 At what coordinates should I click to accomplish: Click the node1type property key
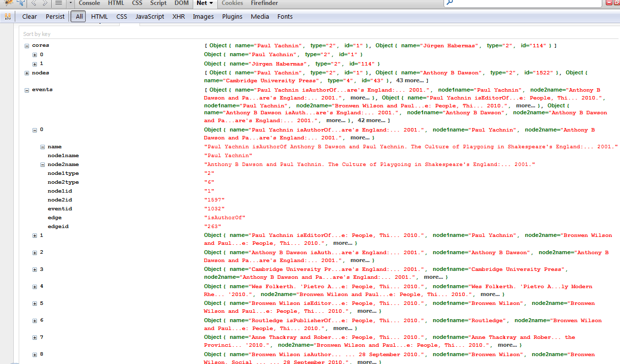point(63,173)
